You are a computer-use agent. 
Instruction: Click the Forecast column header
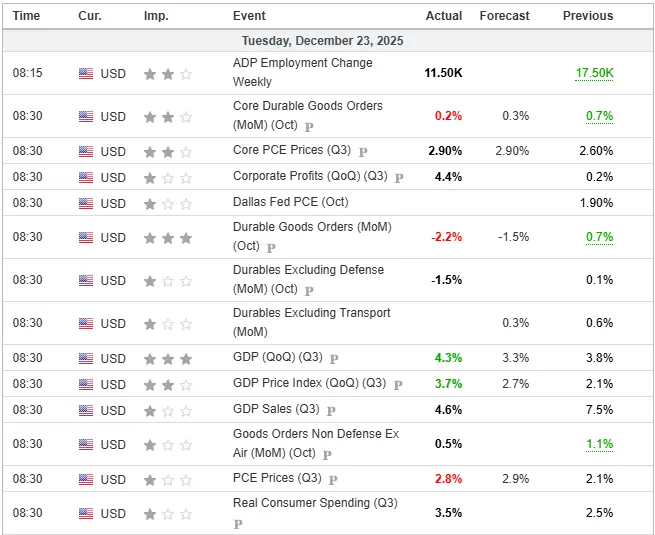tap(504, 16)
